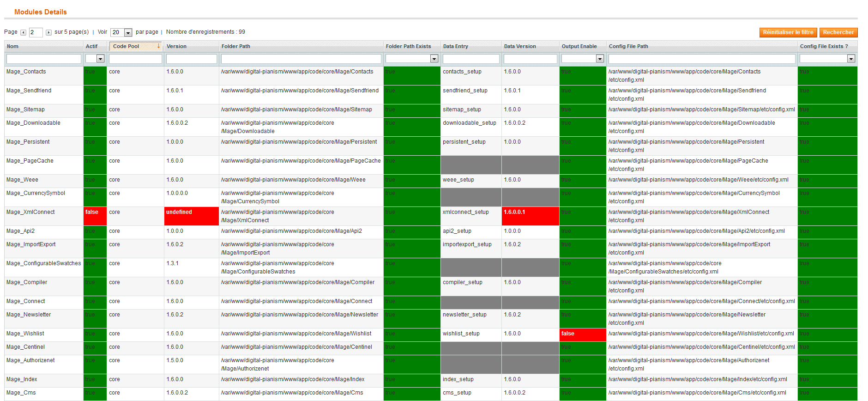Sort by Data Entry column header
This screenshot has width=868, height=401.
(455, 46)
